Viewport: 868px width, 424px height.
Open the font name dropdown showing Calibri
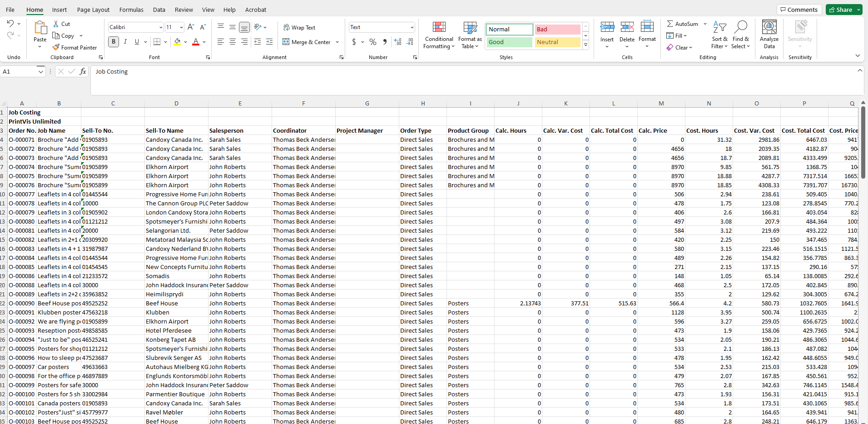coord(161,27)
